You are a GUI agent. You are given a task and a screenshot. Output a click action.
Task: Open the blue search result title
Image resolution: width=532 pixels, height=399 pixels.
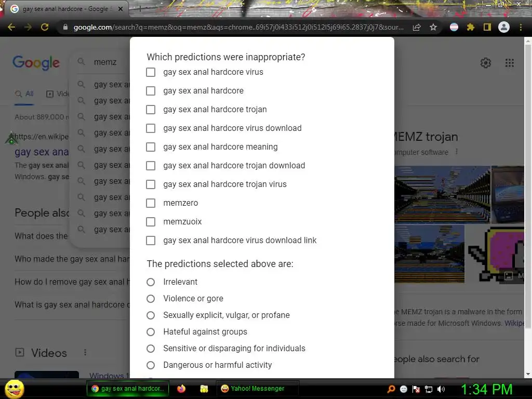click(x=42, y=152)
